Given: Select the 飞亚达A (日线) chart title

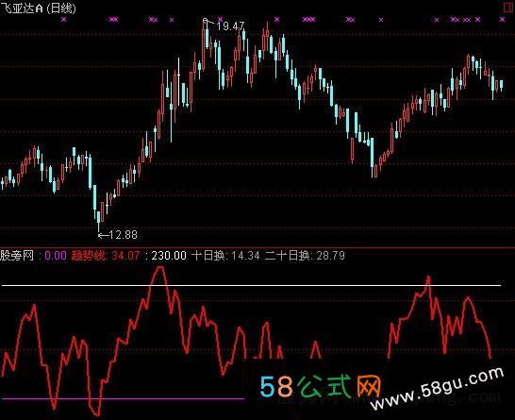Looking at the screenshot, I should (38, 8).
